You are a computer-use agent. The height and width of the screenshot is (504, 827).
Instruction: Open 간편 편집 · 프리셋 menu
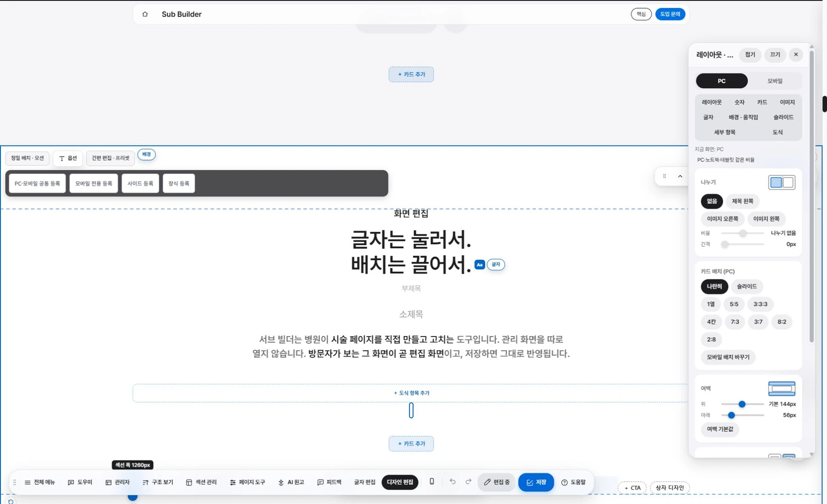(110, 158)
